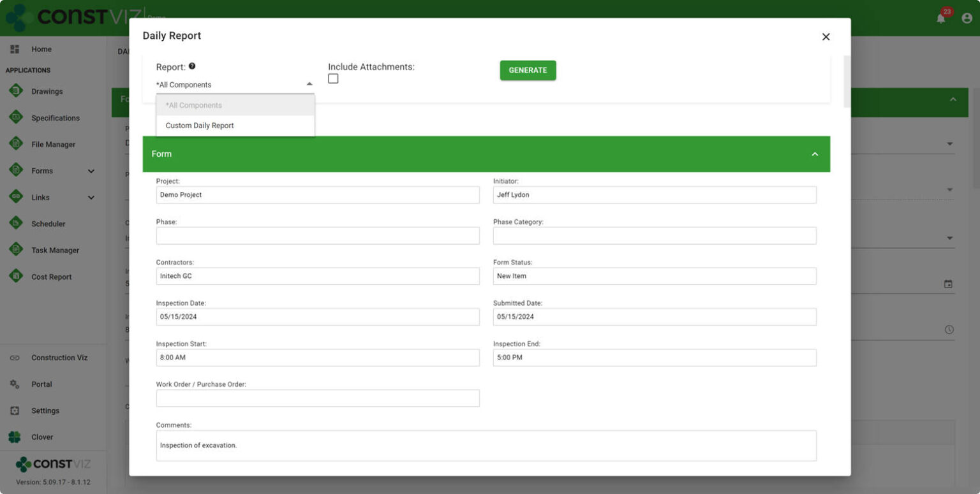This screenshot has height=494, width=980.
Task: Enable the Include Attachments checkbox
Action: click(x=332, y=78)
